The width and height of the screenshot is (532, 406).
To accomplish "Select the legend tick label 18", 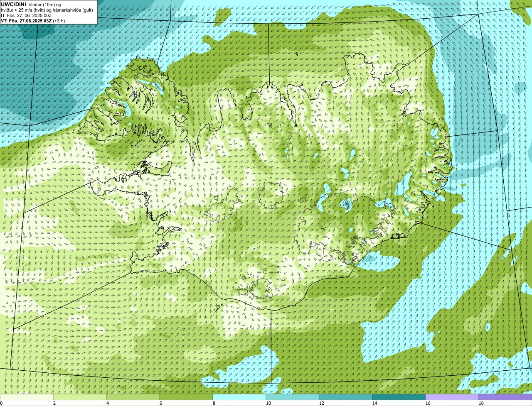I will [x=481, y=403].
